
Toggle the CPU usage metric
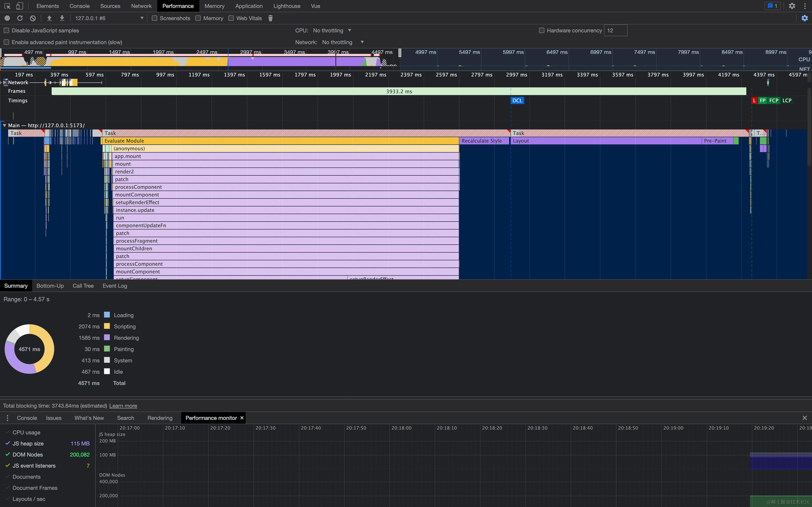pyautogui.click(x=26, y=432)
